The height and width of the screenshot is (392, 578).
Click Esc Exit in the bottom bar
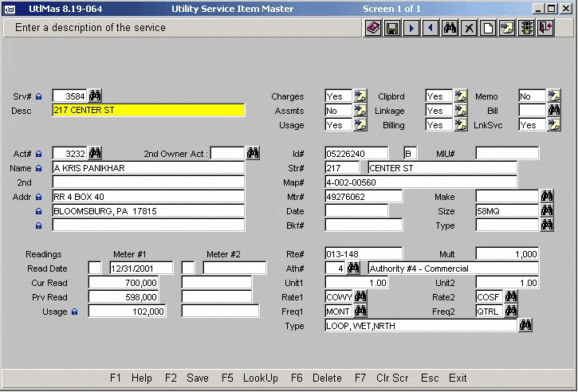click(x=444, y=378)
